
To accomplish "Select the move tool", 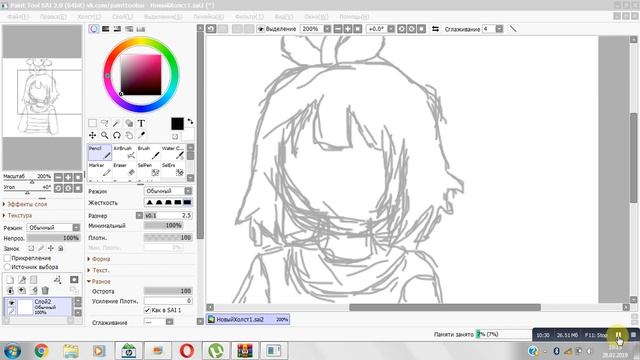I will coord(93,136).
